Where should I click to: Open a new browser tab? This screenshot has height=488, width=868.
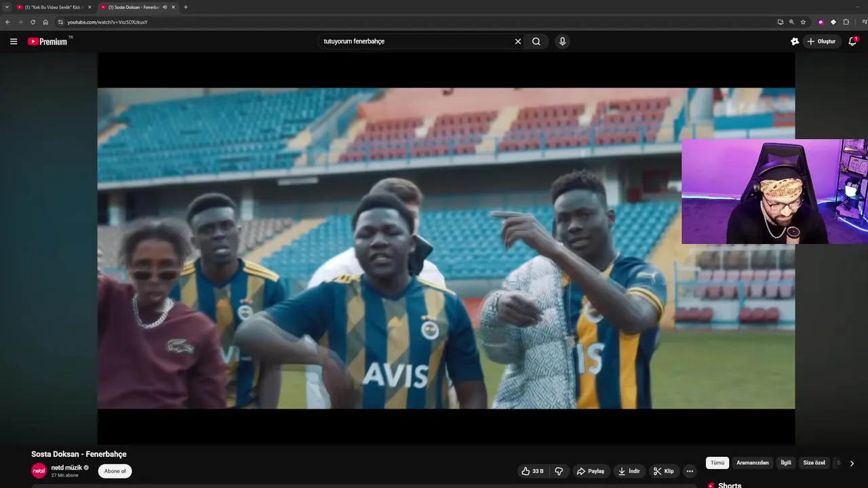pyautogui.click(x=186, y=7)
